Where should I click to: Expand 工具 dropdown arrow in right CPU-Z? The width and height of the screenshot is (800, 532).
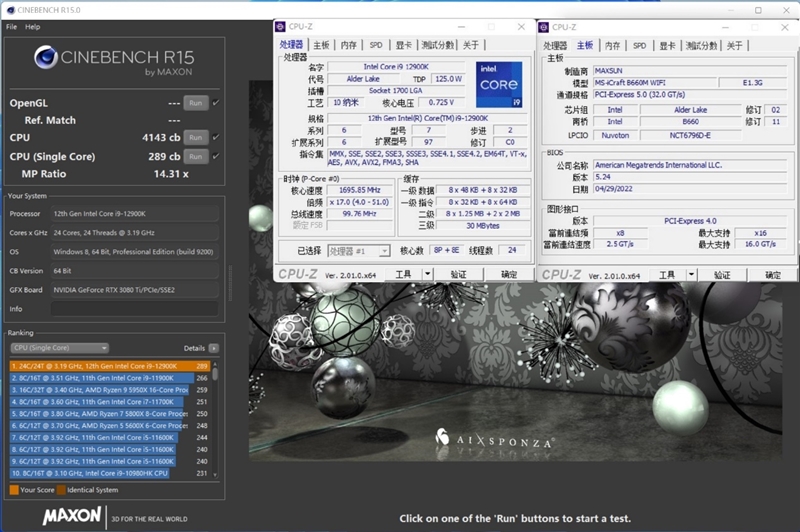click(691, 275)
